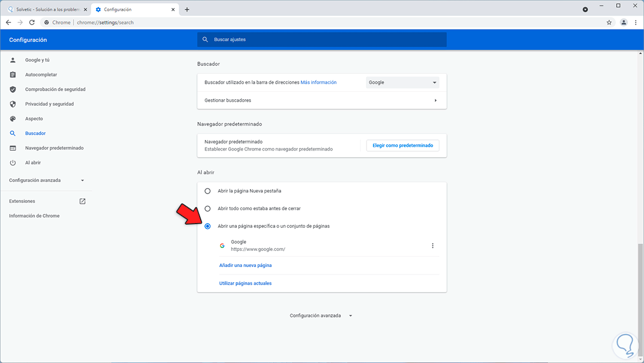Screen dimensions: 644x363
Task: Select 'Abrir todo como estaba antes de cerrar'
Action: coord(208,209)
